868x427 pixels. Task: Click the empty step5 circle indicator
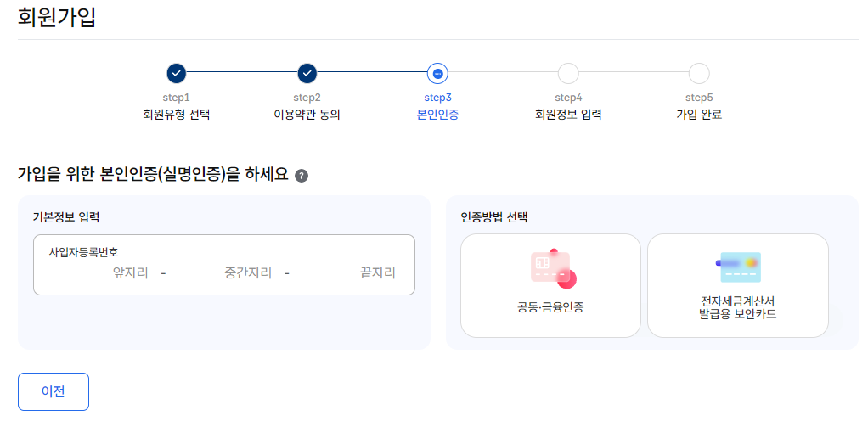699,73
